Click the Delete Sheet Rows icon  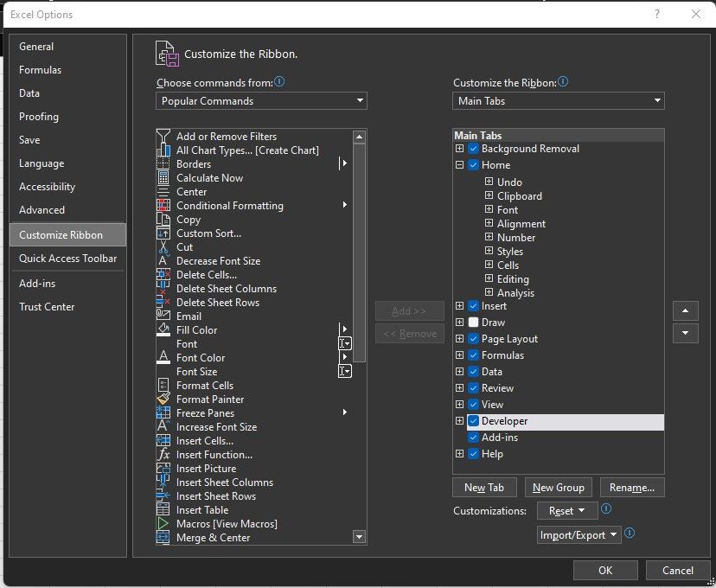coord(163,303)
